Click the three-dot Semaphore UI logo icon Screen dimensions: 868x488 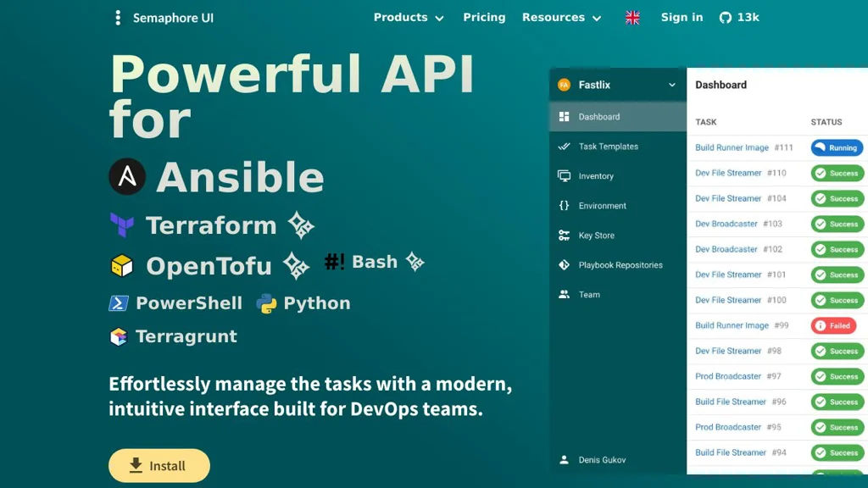[118, 18]
